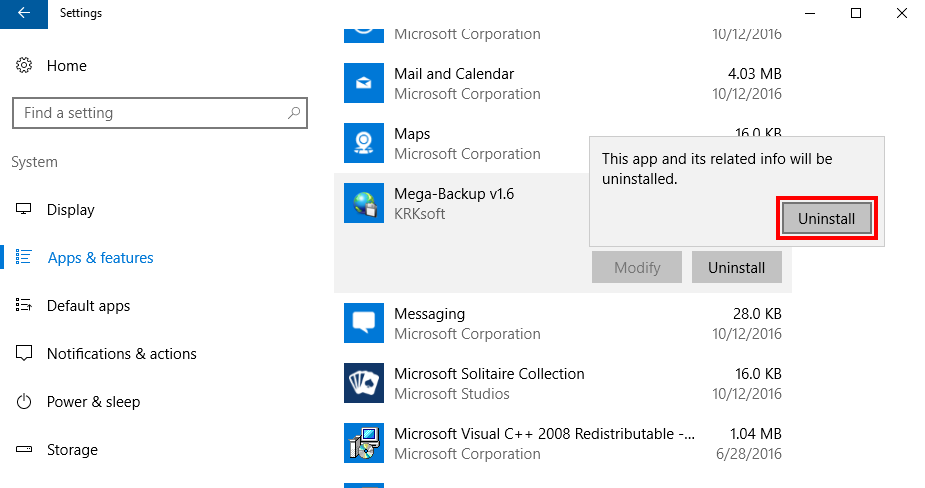Viewport: 925px width, 488px height.
Task: Click 10/12/2016 date under Messaging
Action: 747,334
